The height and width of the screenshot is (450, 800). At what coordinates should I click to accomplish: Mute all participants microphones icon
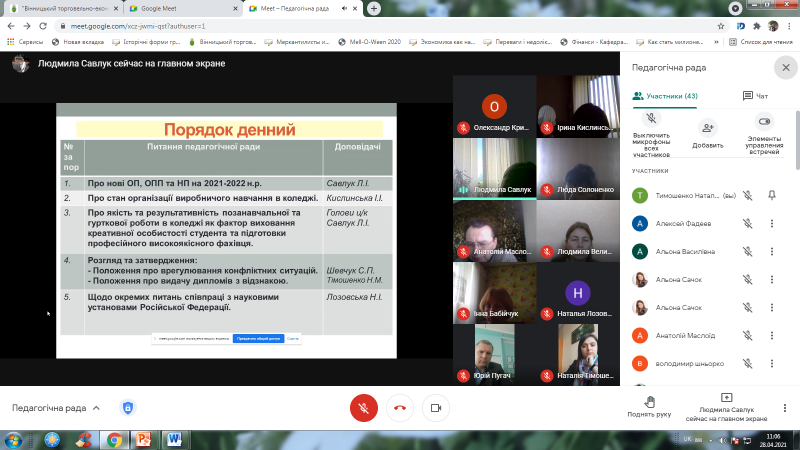click(651, 119)
